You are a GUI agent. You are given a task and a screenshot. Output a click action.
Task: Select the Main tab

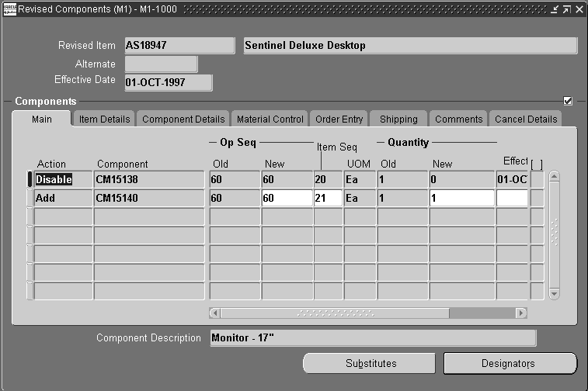coord(42,119)
